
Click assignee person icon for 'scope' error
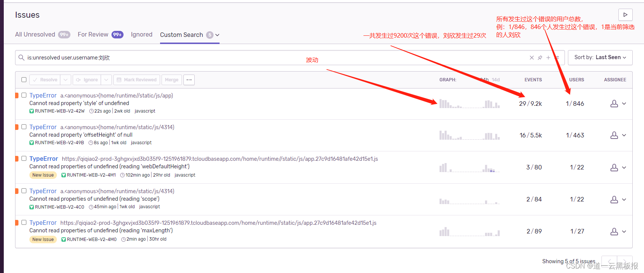pyautogui.click(x=614, y=199)
